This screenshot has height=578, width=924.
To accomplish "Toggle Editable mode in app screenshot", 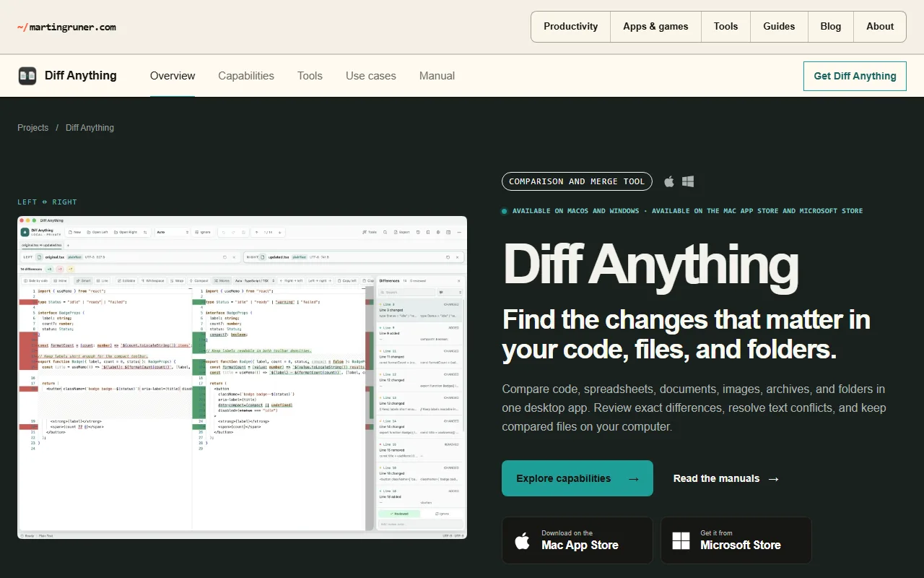I will coord(126,280).
